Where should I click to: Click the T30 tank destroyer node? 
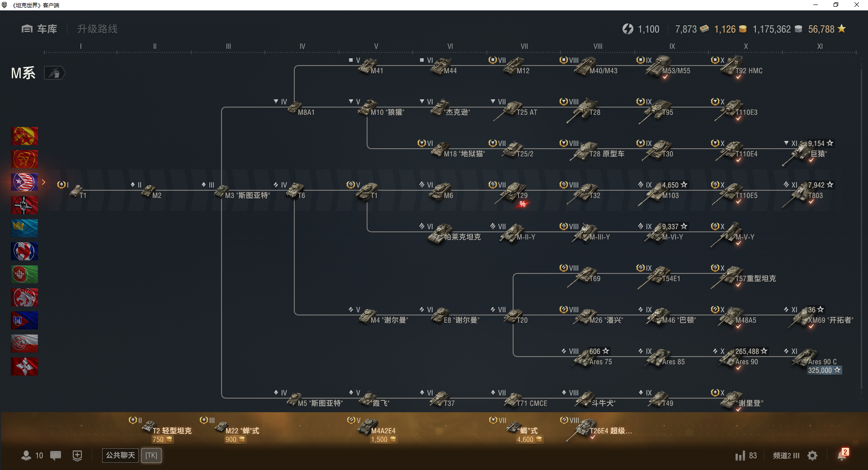pos(656,151)
